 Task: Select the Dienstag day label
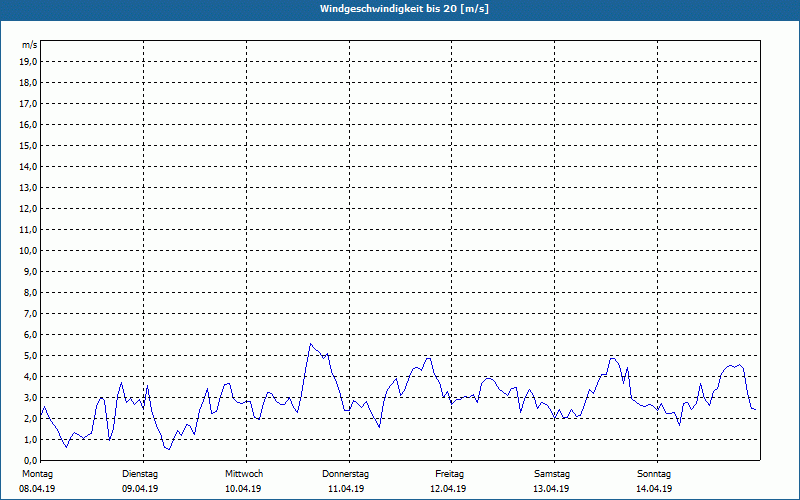point(140,474)
